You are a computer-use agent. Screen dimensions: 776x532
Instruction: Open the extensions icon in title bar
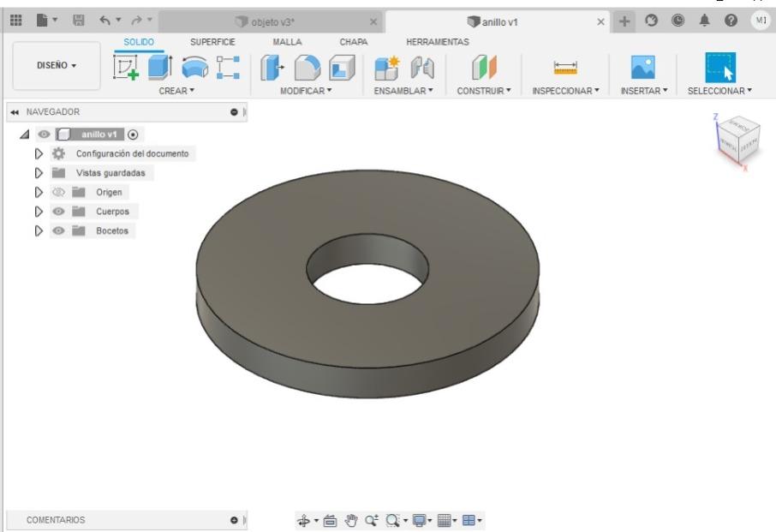pyautogui.click(x=651, y=21)
